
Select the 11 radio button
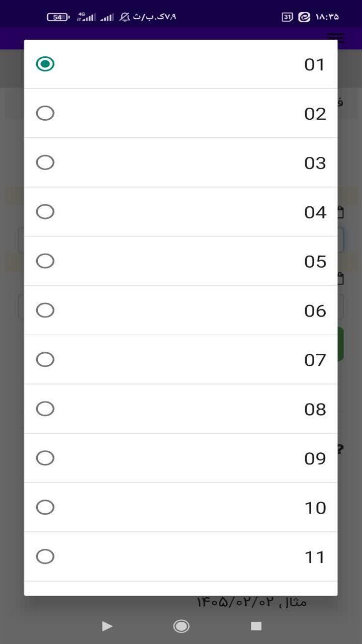[x=45, y=556]
